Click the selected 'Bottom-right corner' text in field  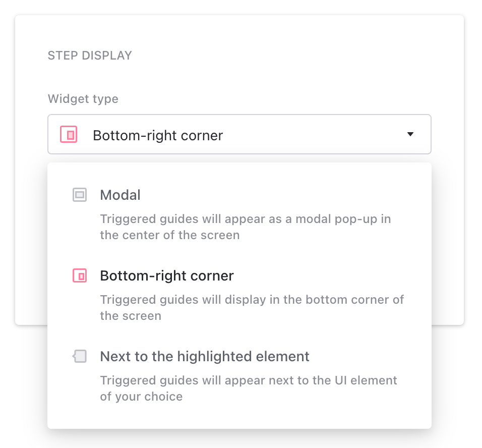(158, 135)
